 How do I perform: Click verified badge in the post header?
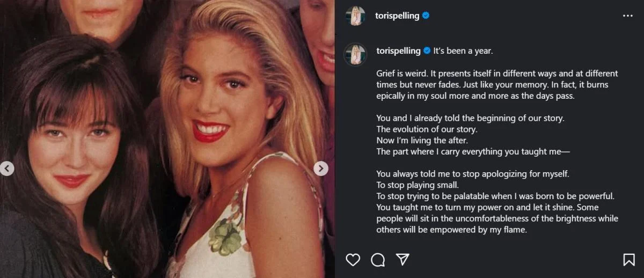pos(426,16)
